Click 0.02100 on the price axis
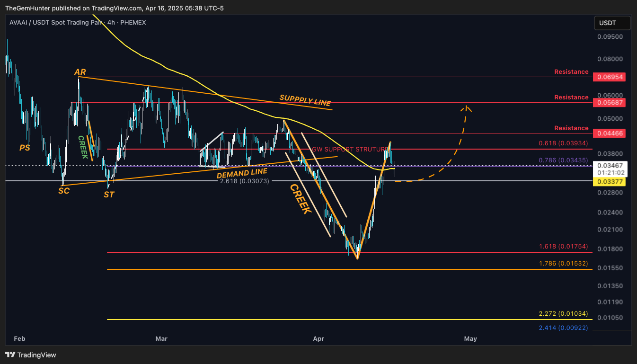Image resolution: width=637 pixels, height=364 pixels. click(610, 230)
